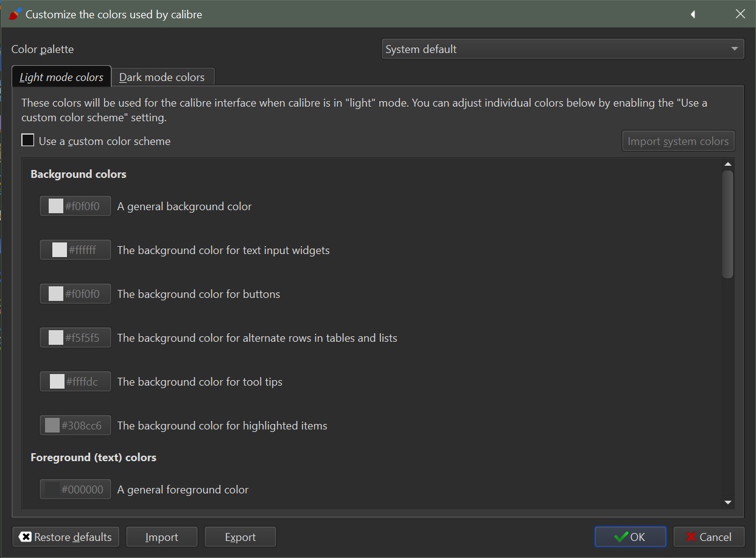Pick the alternate rows #f5f5f5 swatch
This screenshot has width=756, height=558.
pos(75,337)
